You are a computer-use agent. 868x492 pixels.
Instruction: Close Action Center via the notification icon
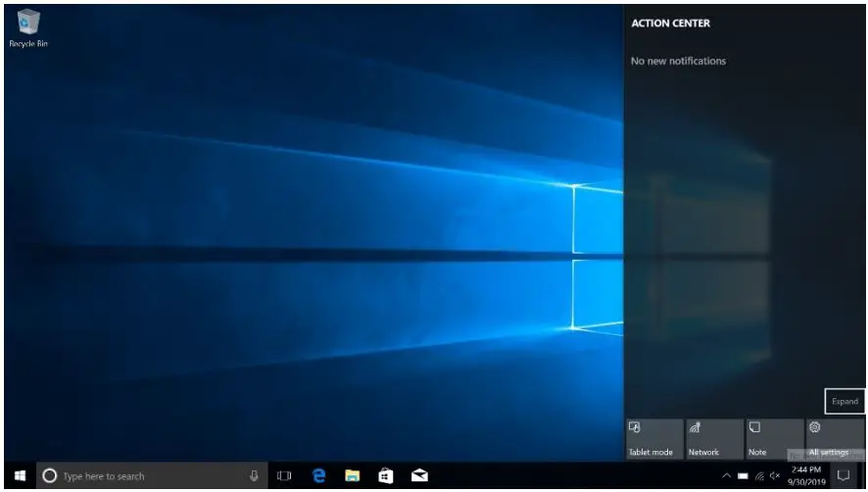click(844, 475)
